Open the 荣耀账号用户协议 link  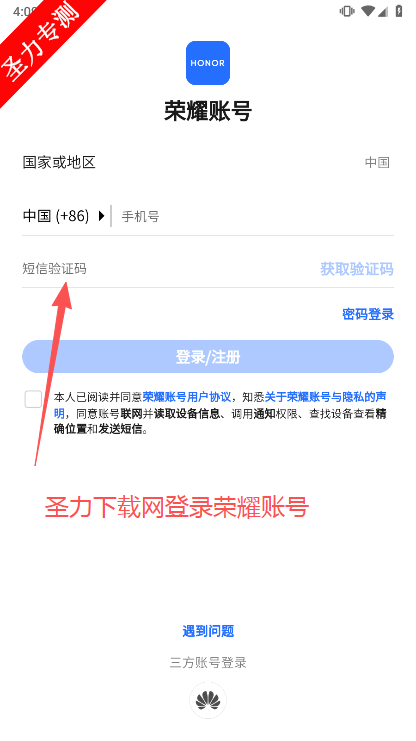click(x=187, y=396)
